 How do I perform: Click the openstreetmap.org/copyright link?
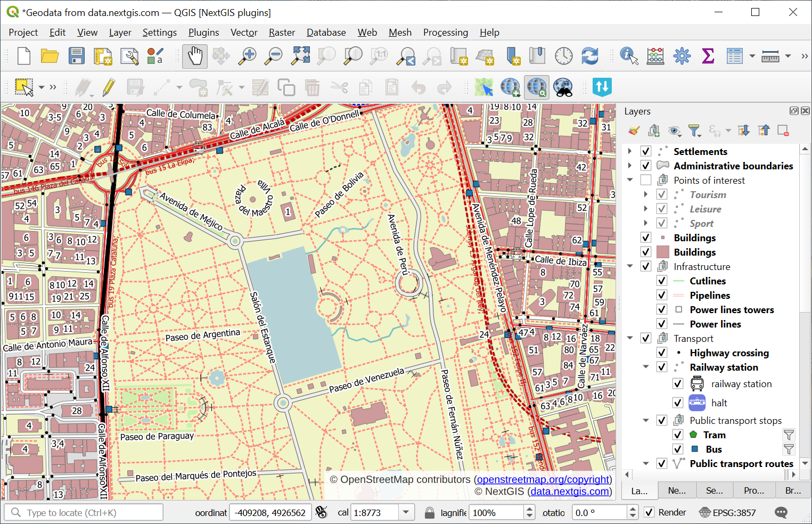point(543,479)
